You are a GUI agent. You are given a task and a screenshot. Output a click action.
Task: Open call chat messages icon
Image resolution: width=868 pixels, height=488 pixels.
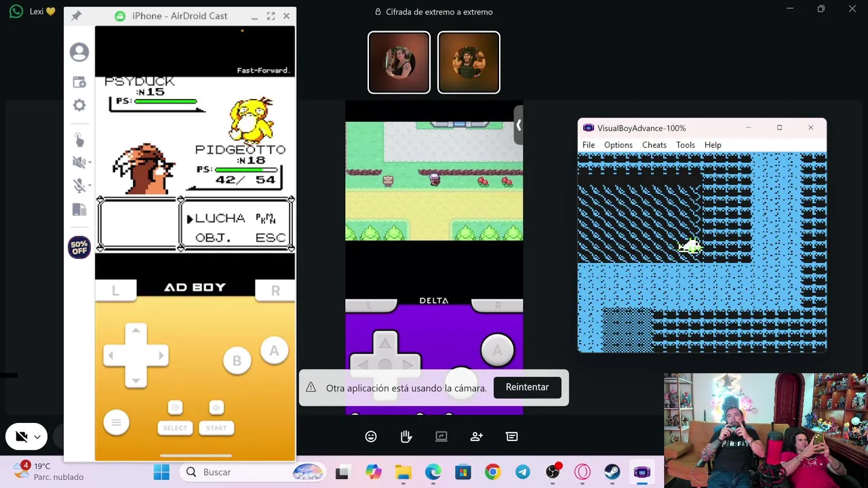[512, 436]
